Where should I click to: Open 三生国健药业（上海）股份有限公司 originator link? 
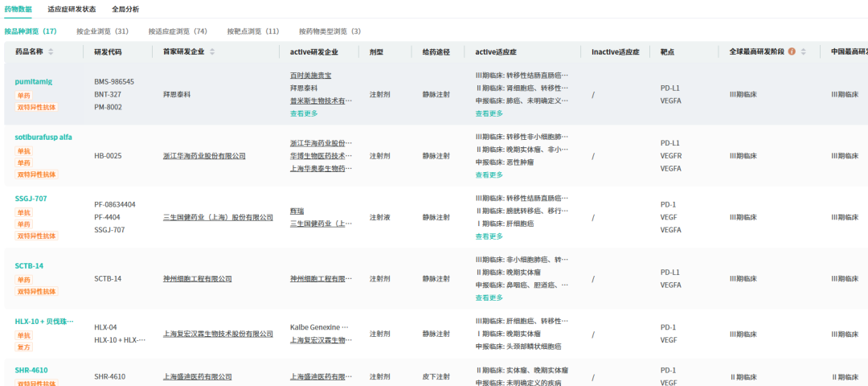(218, 218)
